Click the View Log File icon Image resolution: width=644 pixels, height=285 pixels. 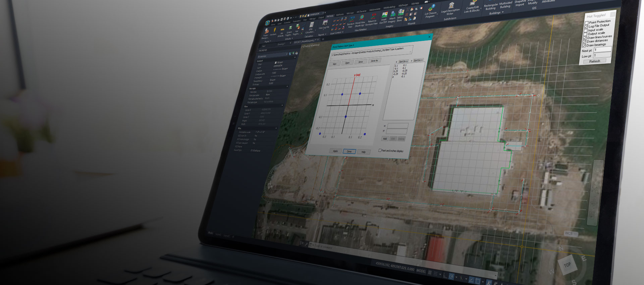[x=325, y=23]
